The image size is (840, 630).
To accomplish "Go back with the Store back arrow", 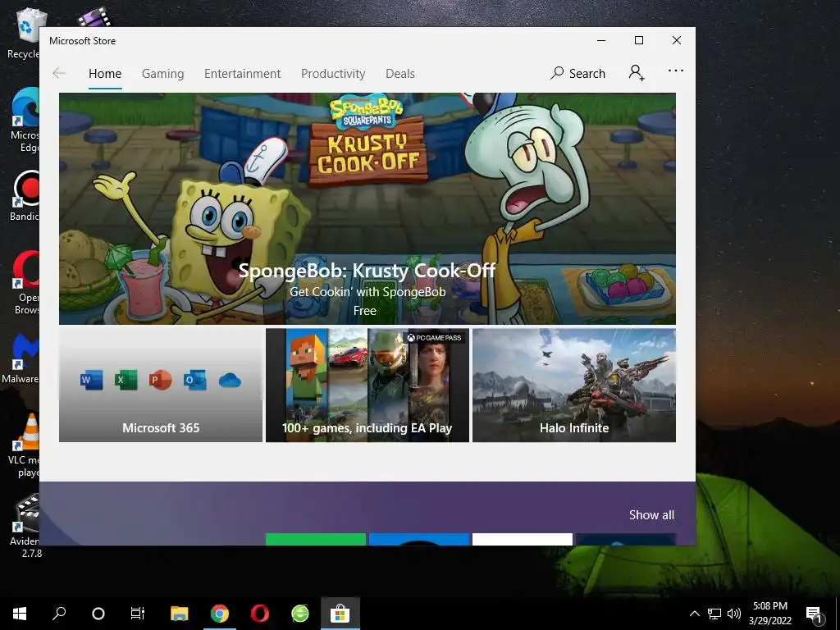I will (59, 73).
